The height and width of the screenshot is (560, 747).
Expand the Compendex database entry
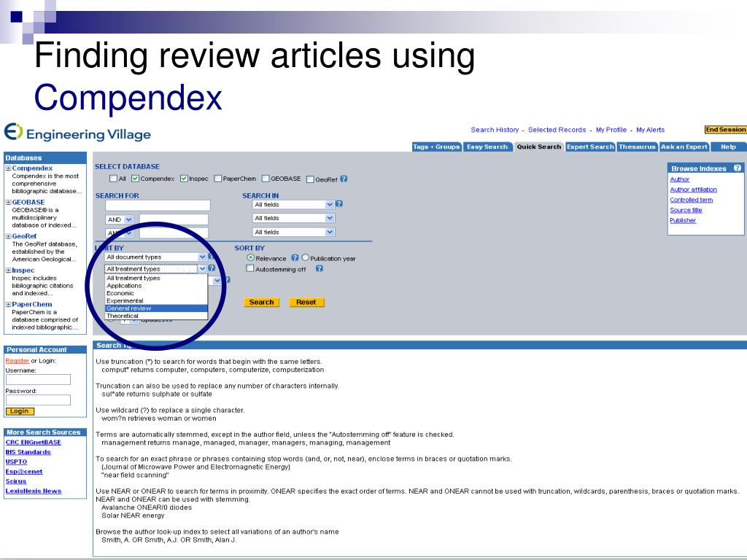tap(8, 168)
